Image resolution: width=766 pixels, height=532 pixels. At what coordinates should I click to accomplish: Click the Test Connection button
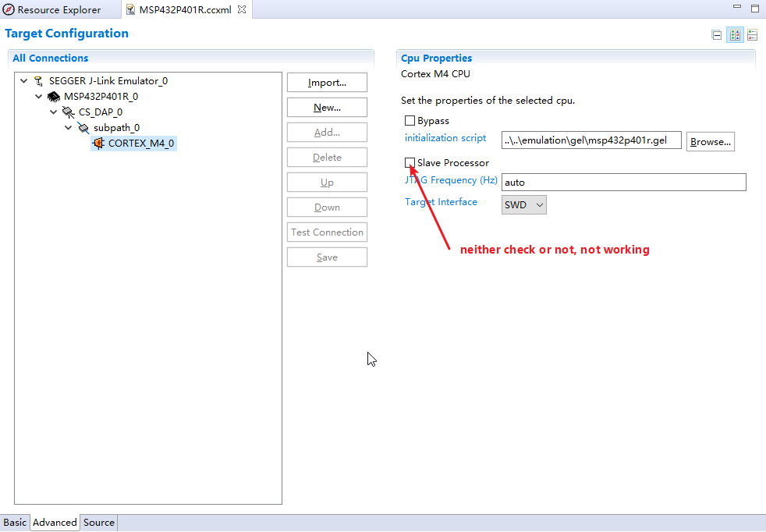click(x=327, y=232)
